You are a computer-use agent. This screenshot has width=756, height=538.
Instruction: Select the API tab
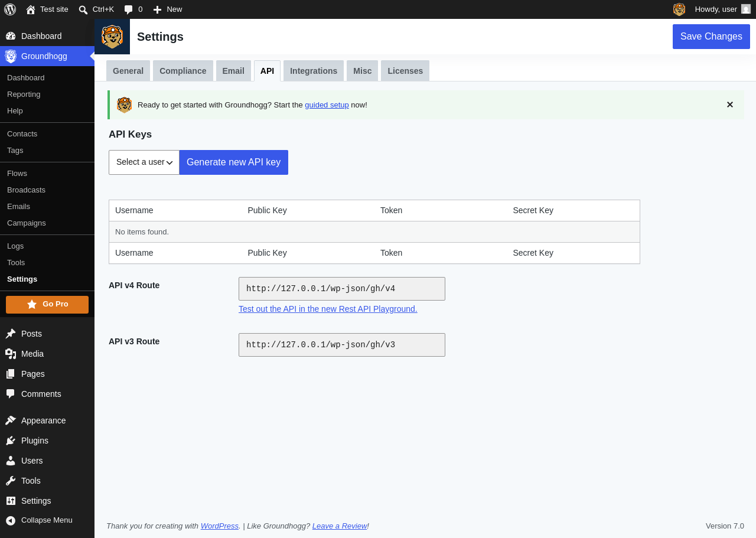(268, 71)
